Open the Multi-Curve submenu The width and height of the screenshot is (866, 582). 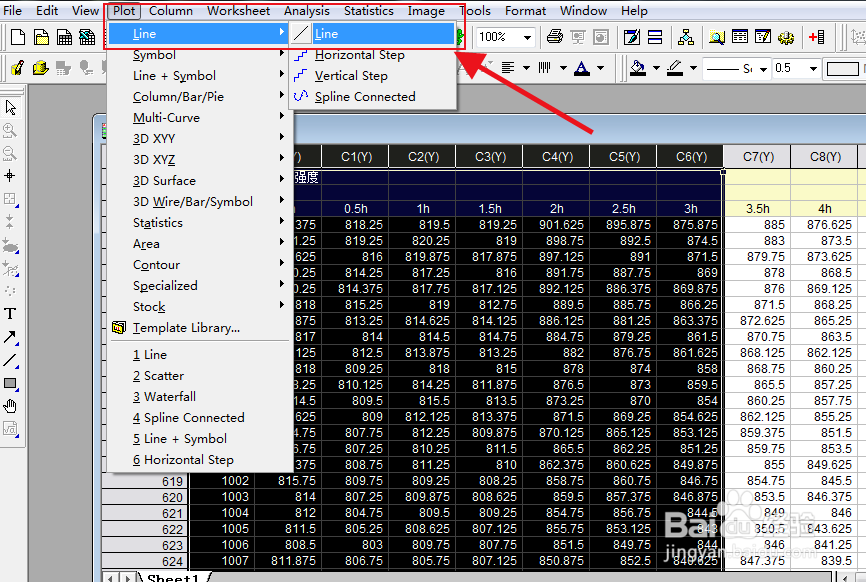point(199,118)
